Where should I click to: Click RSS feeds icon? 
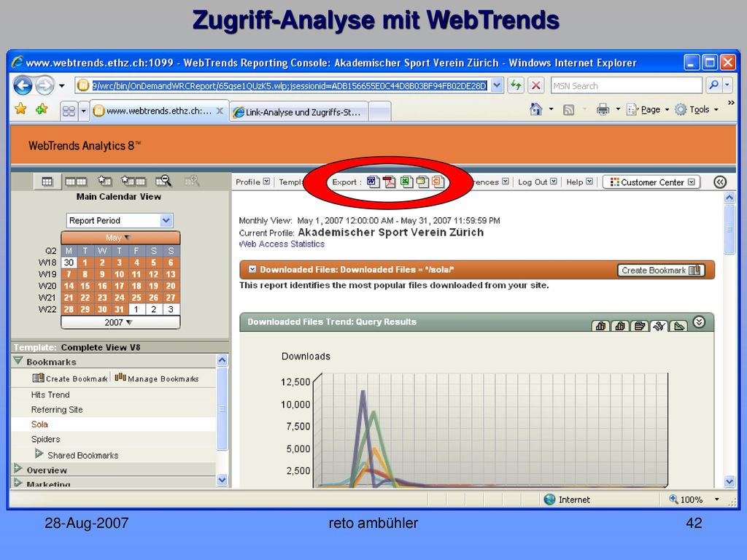pyautogui.click(x=568, y=110)
